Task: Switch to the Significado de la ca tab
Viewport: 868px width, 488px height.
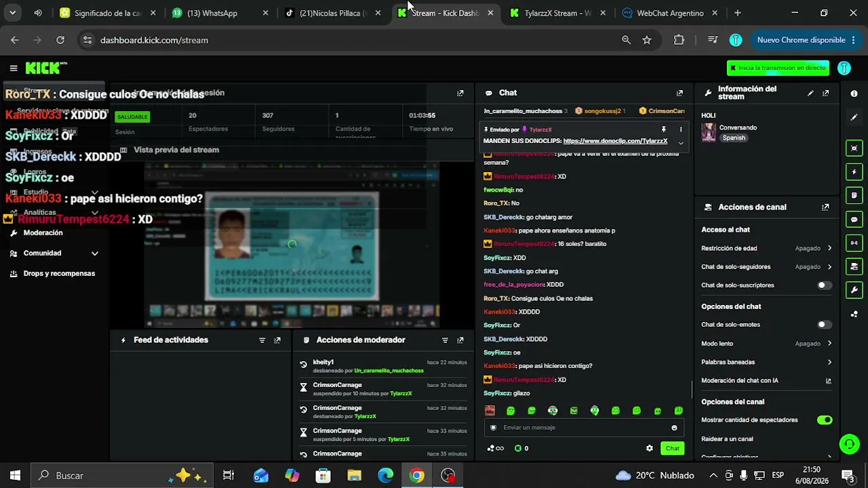Action: (x=108, y=13)
